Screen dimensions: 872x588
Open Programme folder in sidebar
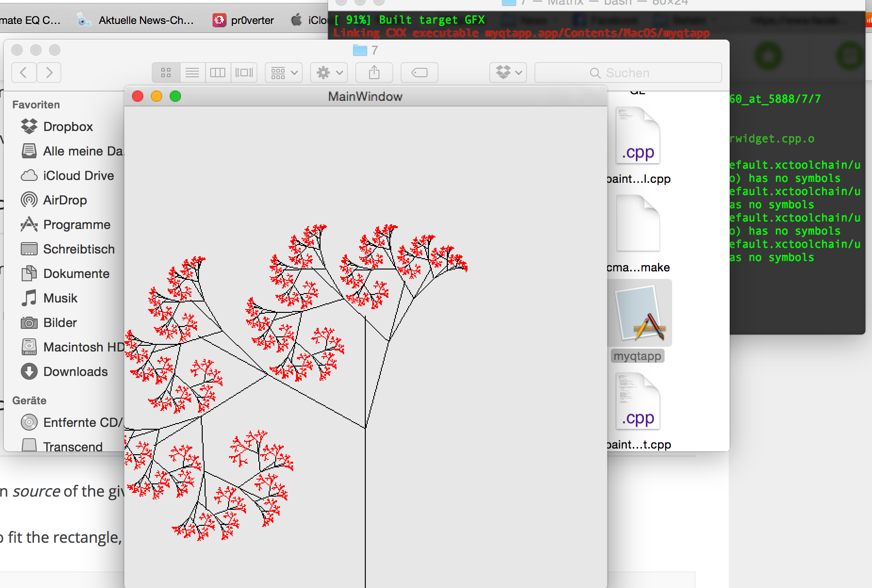pyautogui.click(x=76, y=225)
